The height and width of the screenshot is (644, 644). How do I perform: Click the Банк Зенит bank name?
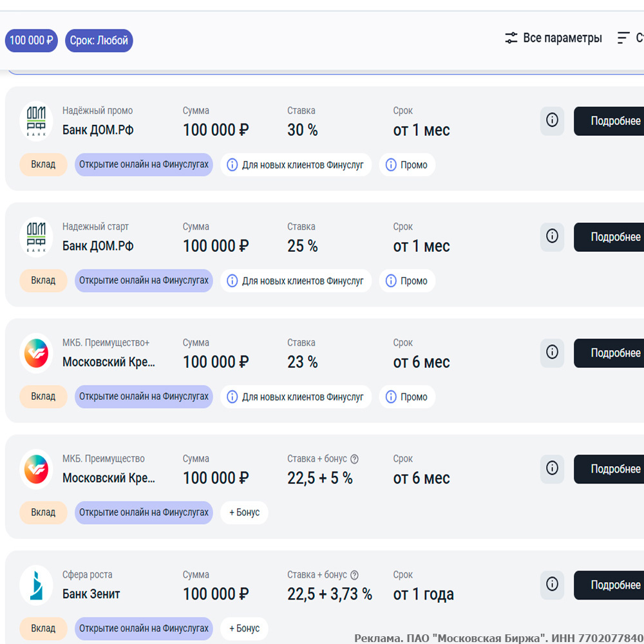point(91,594)
